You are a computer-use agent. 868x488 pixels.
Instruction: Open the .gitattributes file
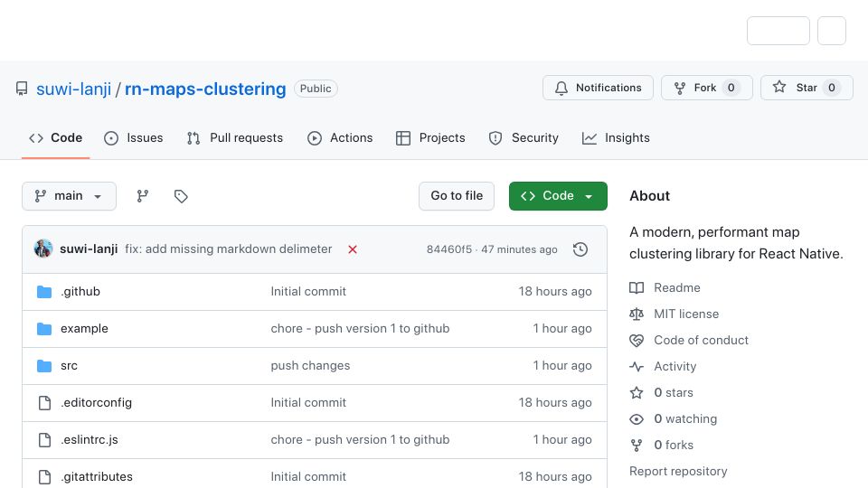(97, 477)
